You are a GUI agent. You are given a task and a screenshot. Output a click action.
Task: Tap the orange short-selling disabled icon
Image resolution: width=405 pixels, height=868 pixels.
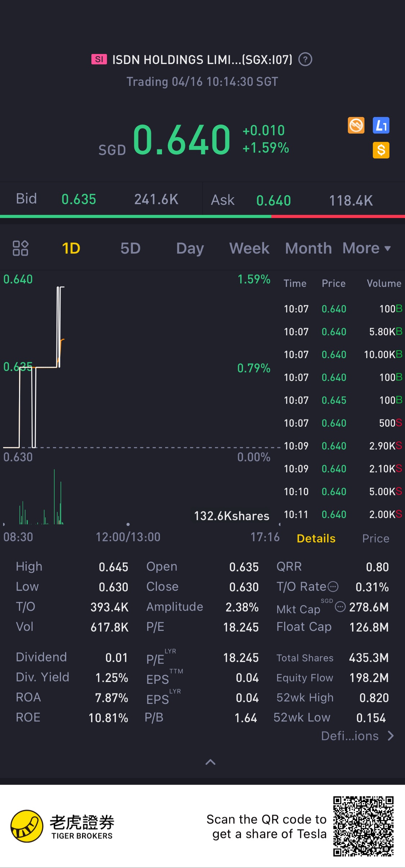356,126
